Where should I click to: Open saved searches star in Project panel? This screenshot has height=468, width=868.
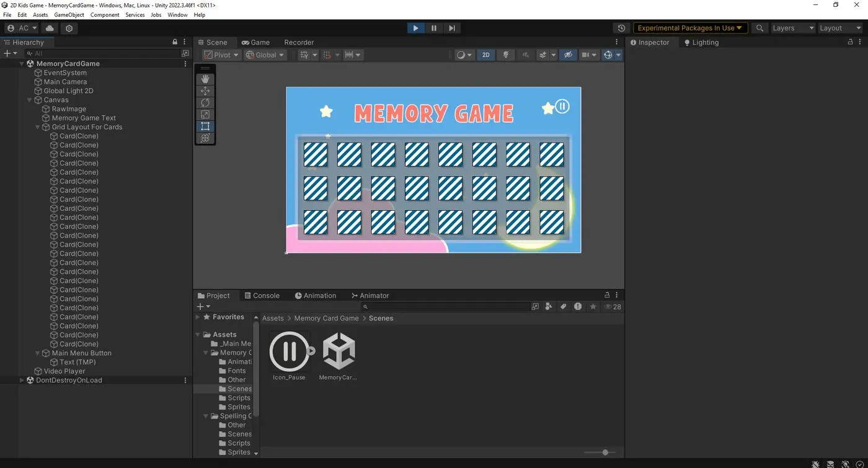[593, 306]
